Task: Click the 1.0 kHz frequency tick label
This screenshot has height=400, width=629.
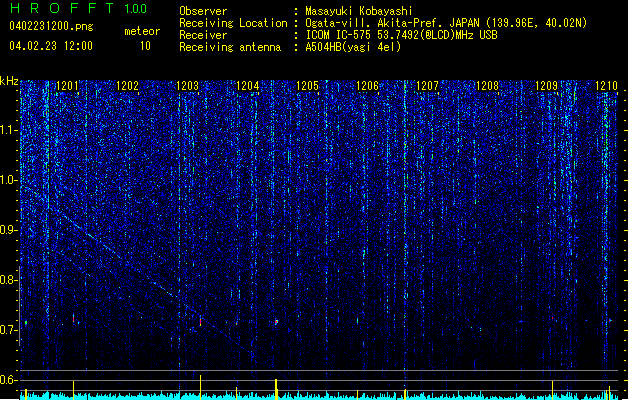Action: point(8,180)
